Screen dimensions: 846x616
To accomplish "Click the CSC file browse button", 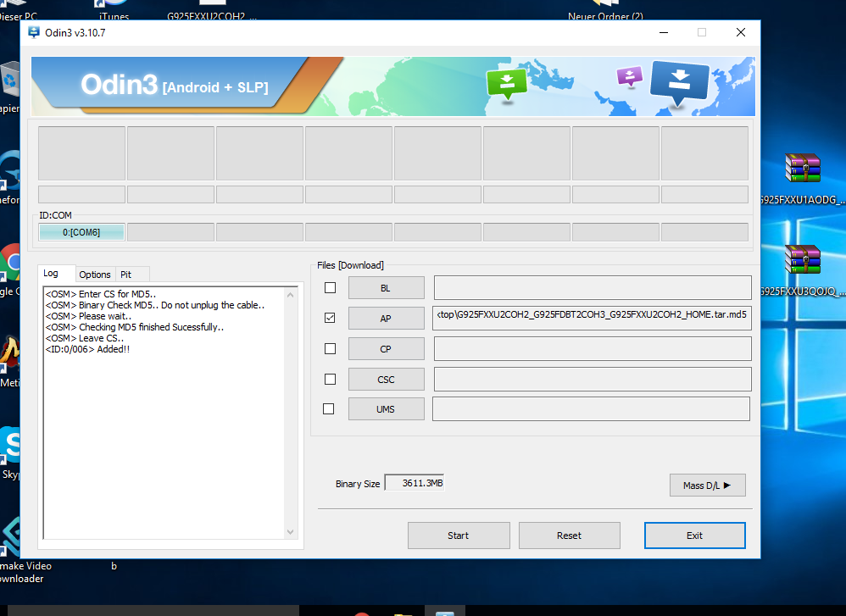I will point(387,380).
